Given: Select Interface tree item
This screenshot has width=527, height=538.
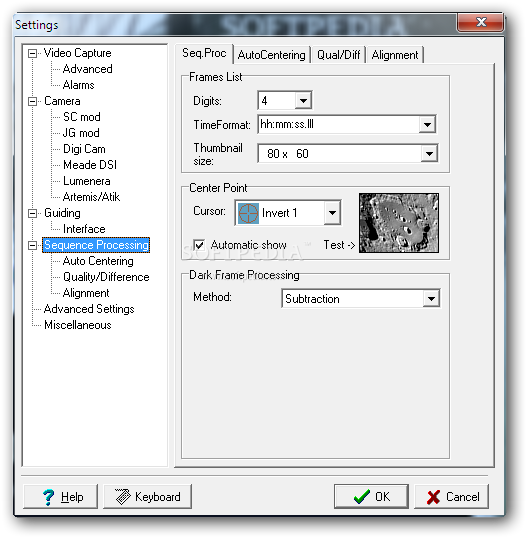Looking at the screenshot, I should click(84, 229).
